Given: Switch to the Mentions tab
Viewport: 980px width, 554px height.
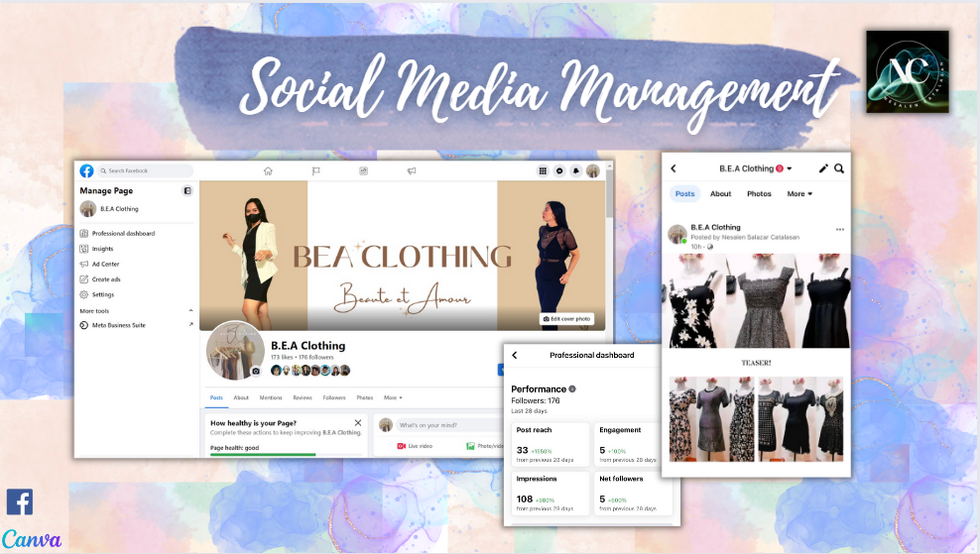Looking at the screenshot, I should pos(271,397).
